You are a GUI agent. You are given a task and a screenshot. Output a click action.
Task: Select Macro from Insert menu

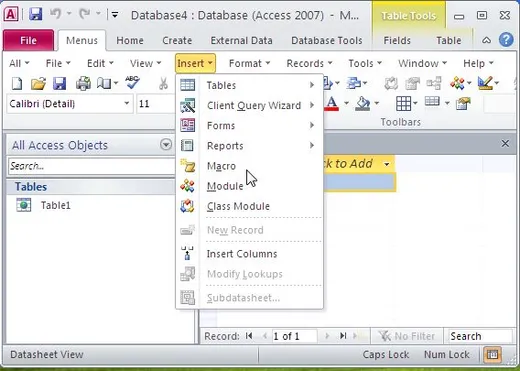pyautogui.click(x=249, y=166)
